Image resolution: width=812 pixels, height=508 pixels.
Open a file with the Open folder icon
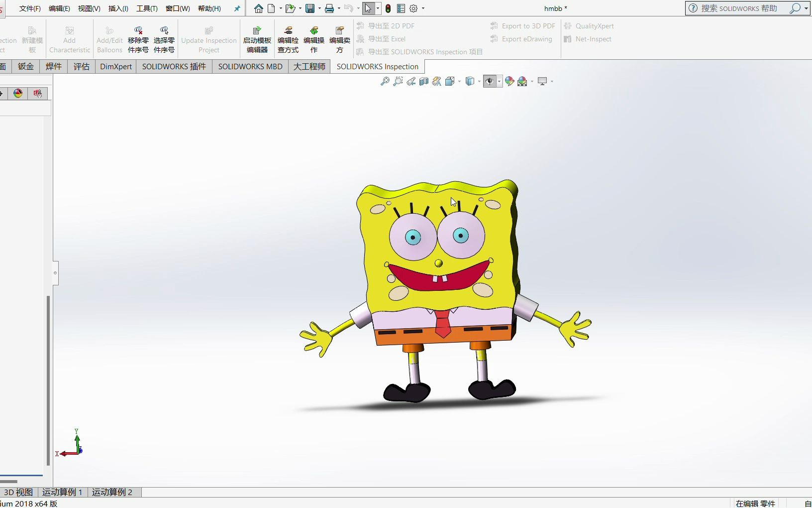click(x=290, y=8)
